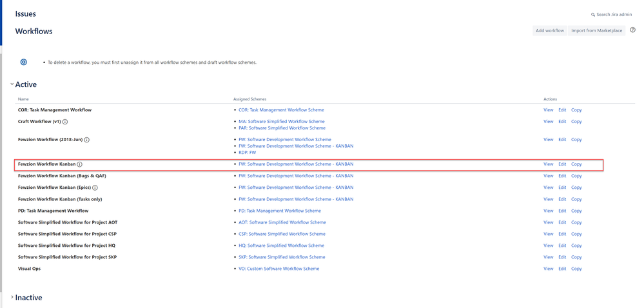Image resolution: width=644 pixels, height=308 pixels.
Task: Collapse the Active workflows section
Action: [x=12, y=84]
